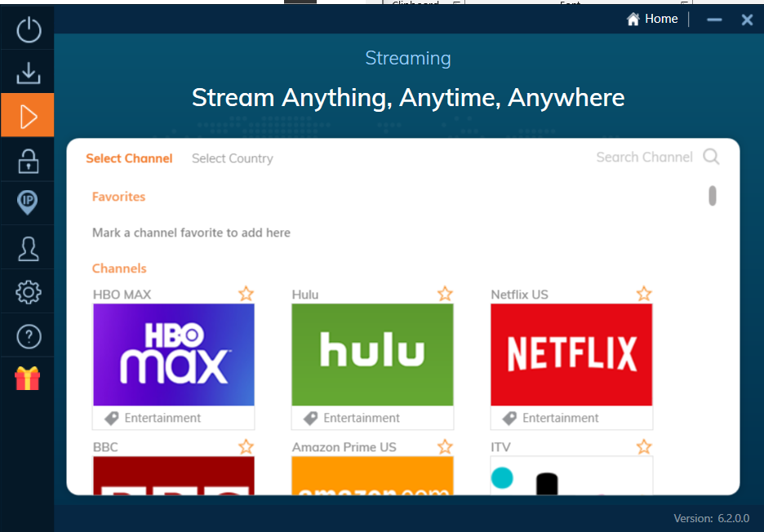
Task: Open the BBC channel thumbnail
Action: click(x=174, y=476)
